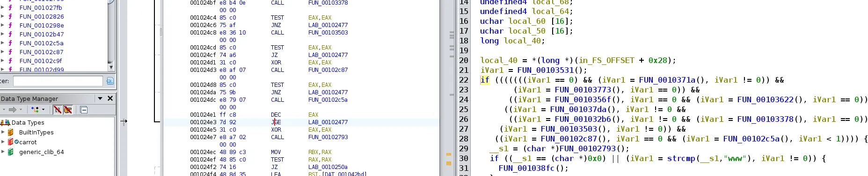The width and height of the screenshot is (868, 176).
Task: Select function icon beside FUN_00102c87 in tree
Action: (10, 52)
